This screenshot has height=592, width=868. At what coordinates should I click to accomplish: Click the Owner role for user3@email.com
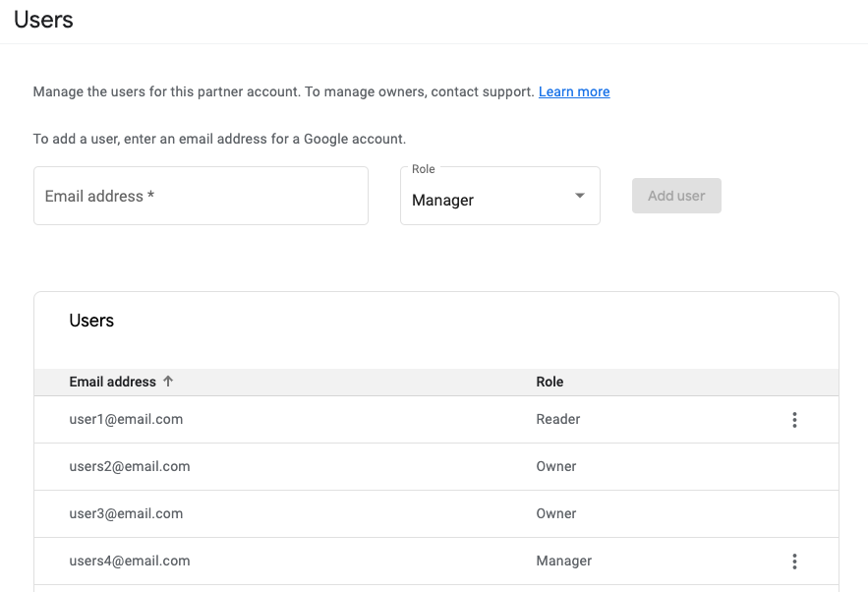tap(555, 513)
